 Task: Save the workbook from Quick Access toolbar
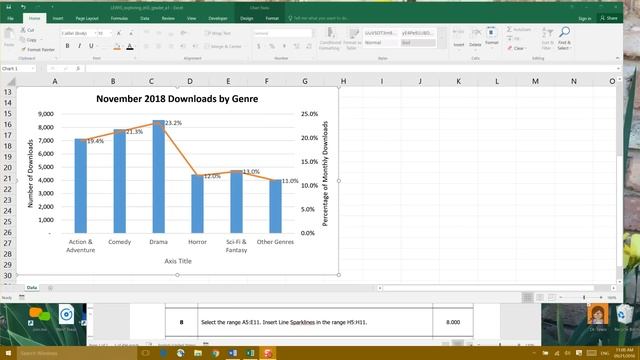pos(8,7)
